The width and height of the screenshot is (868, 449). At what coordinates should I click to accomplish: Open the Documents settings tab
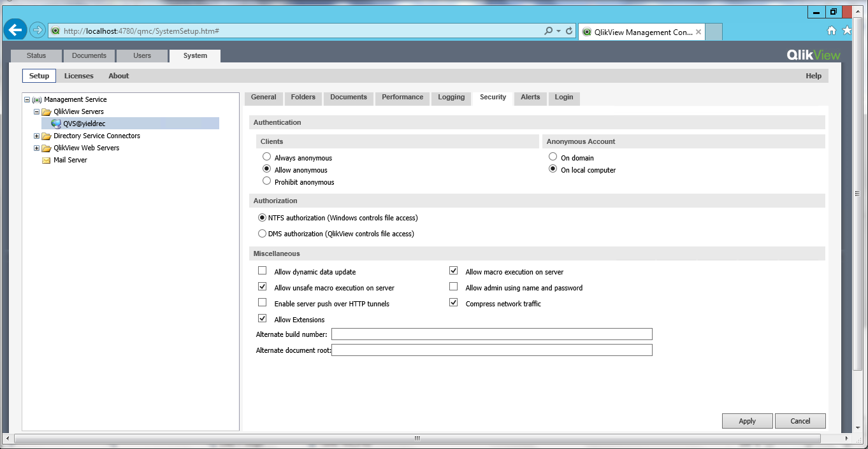tap(349, 97)
